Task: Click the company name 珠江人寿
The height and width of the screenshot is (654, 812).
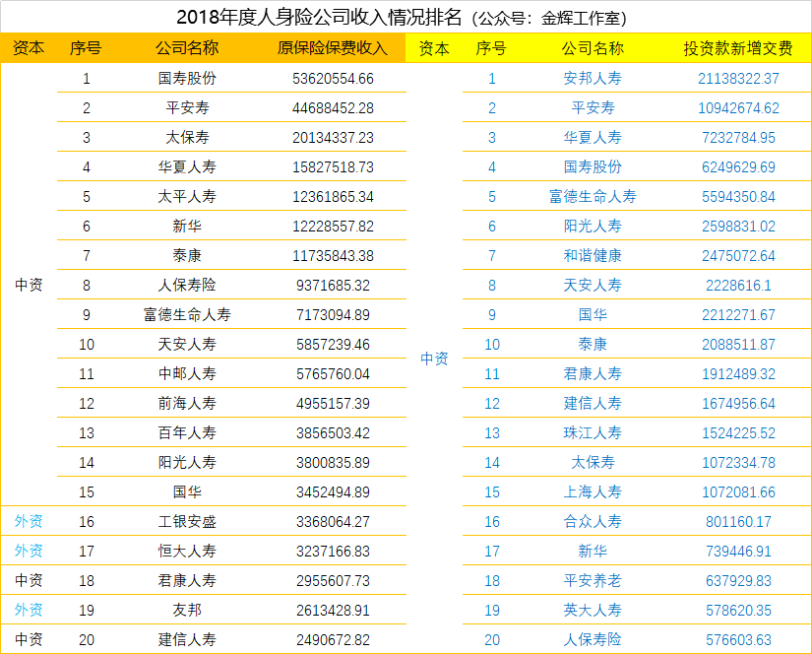Action: [593, 432]
